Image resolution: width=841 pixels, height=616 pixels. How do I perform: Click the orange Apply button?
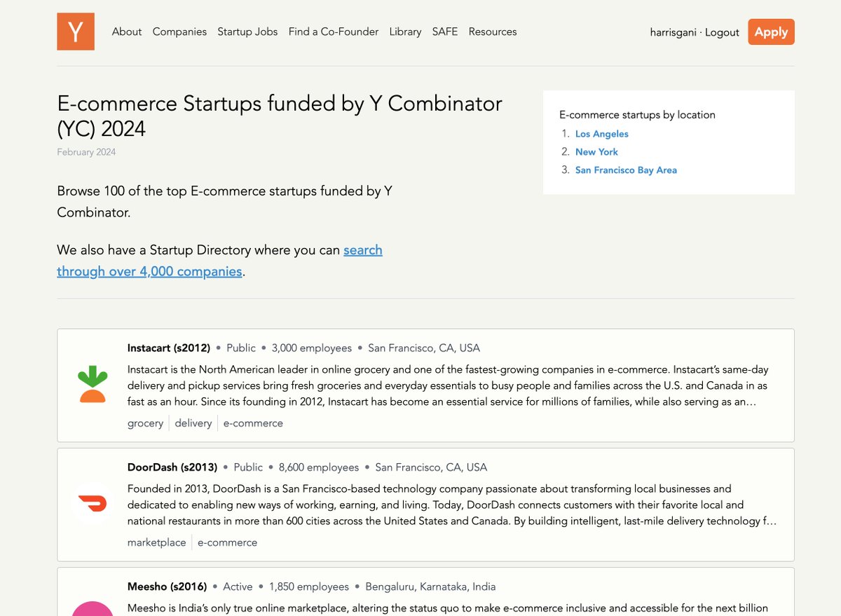click(x=771, y=32)
